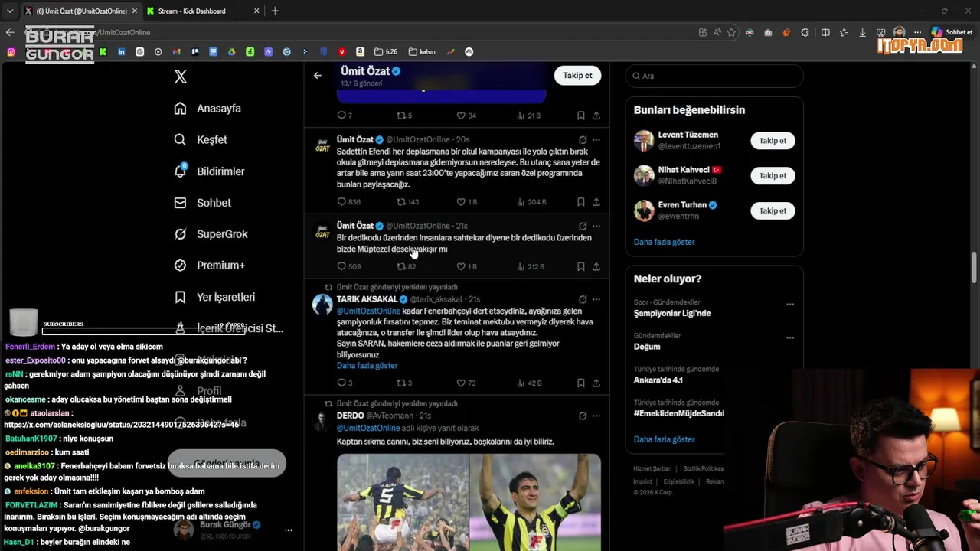Reply to the Sadettin Efendi tweet with 836 replies
Image resolution: width=980 pixels, height=551 pixels.
point(348,202)
